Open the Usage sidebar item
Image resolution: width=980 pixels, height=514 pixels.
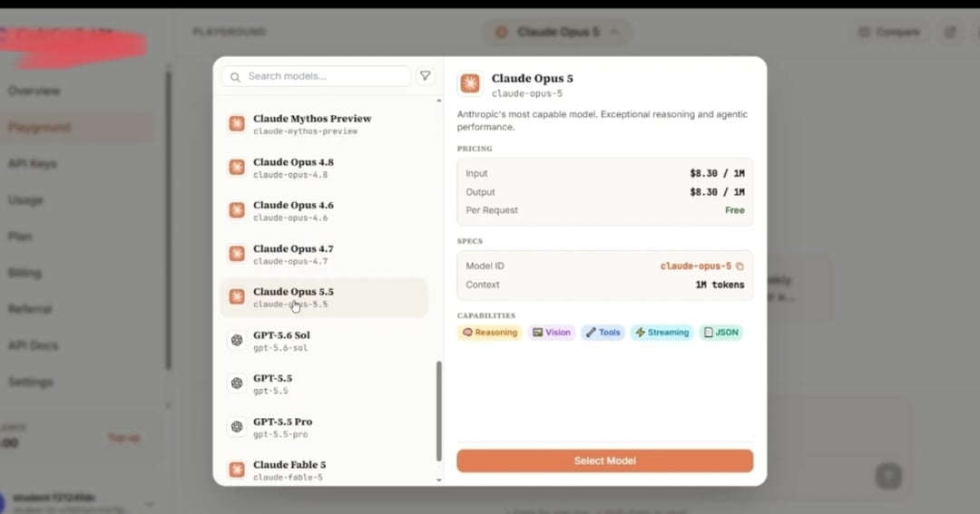[77, 199]
